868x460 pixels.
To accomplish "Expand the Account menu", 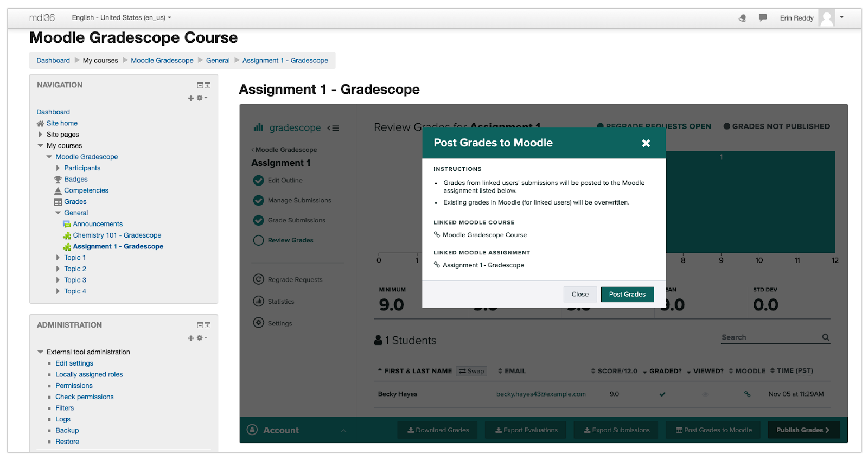I will (297, 430).
